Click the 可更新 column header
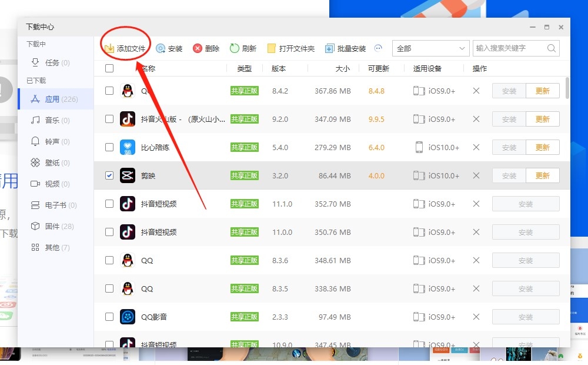 tap(378, 69)
